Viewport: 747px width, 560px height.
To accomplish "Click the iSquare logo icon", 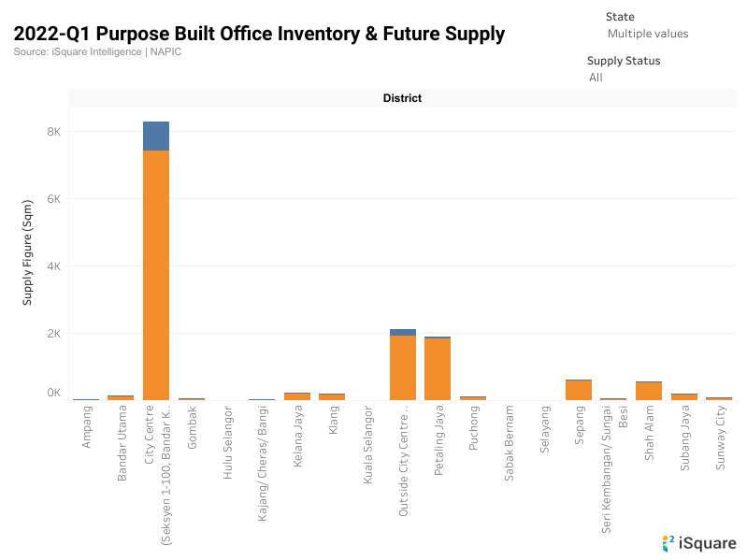I will [x=668, y=542].
